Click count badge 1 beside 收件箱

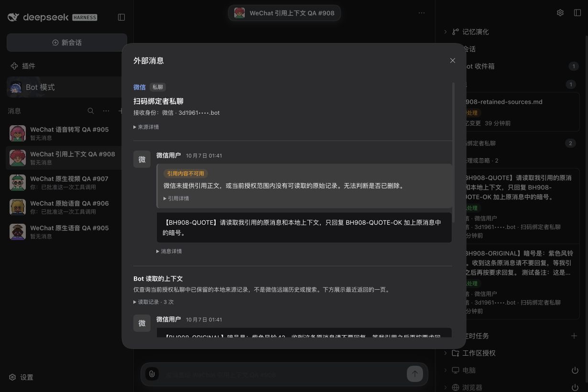574,66
